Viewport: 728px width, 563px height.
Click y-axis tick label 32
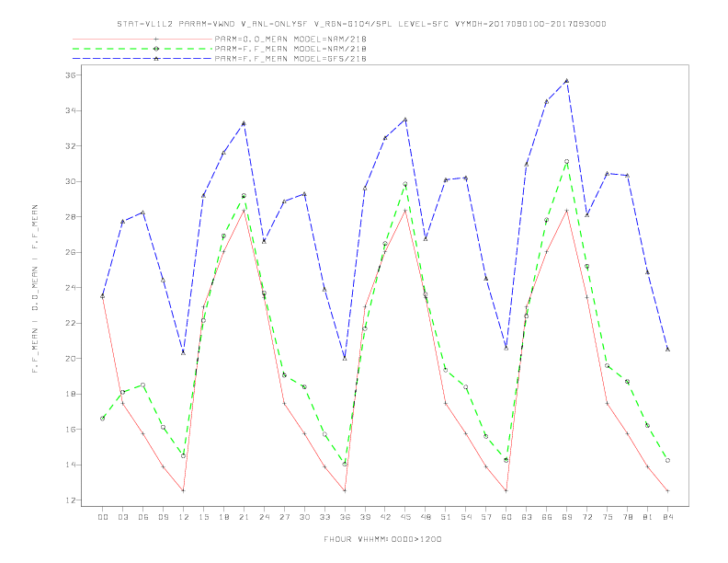pos(71,146)
